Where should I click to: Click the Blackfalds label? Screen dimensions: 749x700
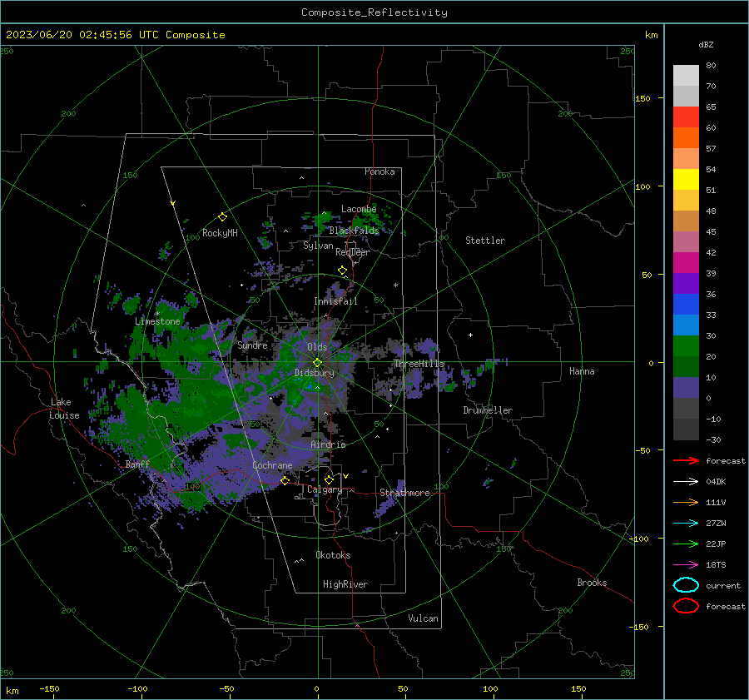[354, 231]
